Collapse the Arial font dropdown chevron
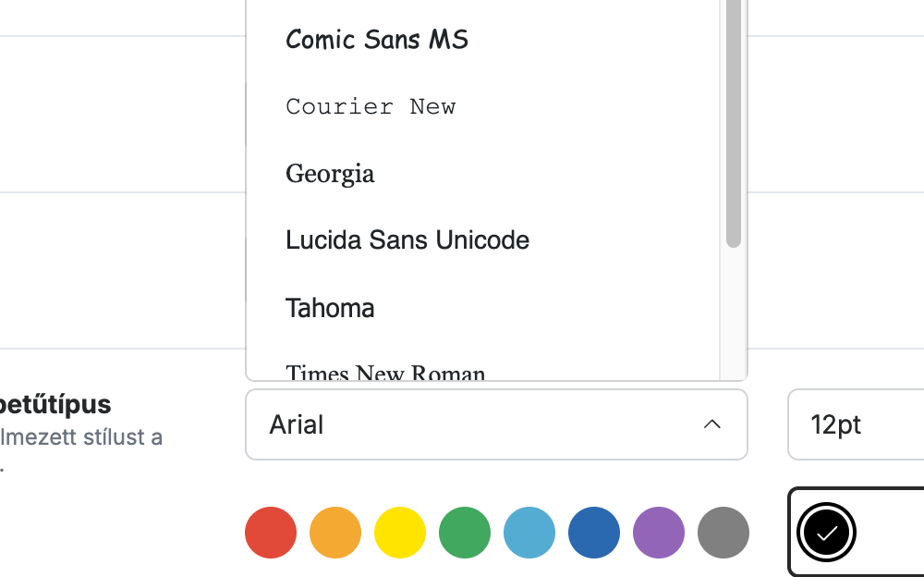Viewport: 924px width, 577px height. (711, 424)
